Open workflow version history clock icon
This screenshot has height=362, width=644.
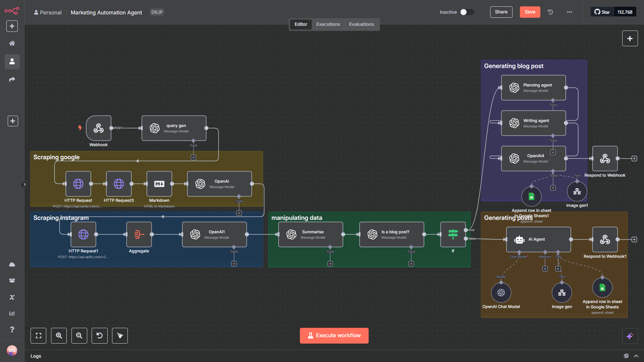550,12
